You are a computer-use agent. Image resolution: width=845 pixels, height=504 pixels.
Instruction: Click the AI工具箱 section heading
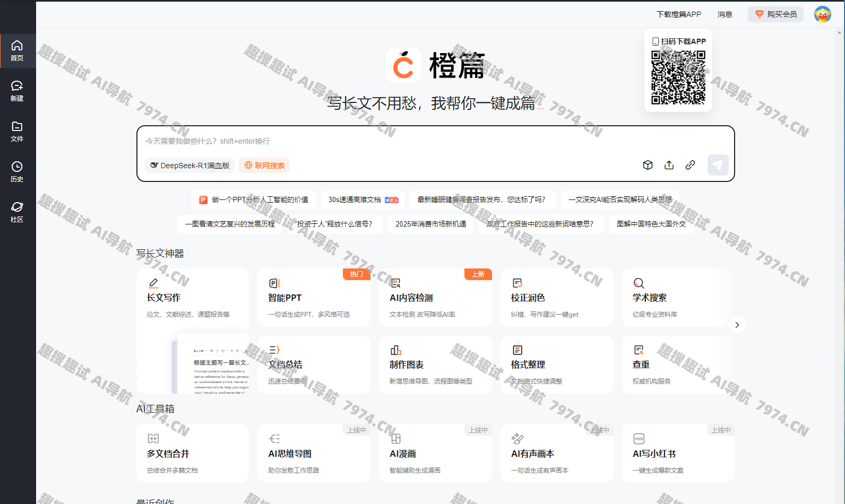(155, 409)
